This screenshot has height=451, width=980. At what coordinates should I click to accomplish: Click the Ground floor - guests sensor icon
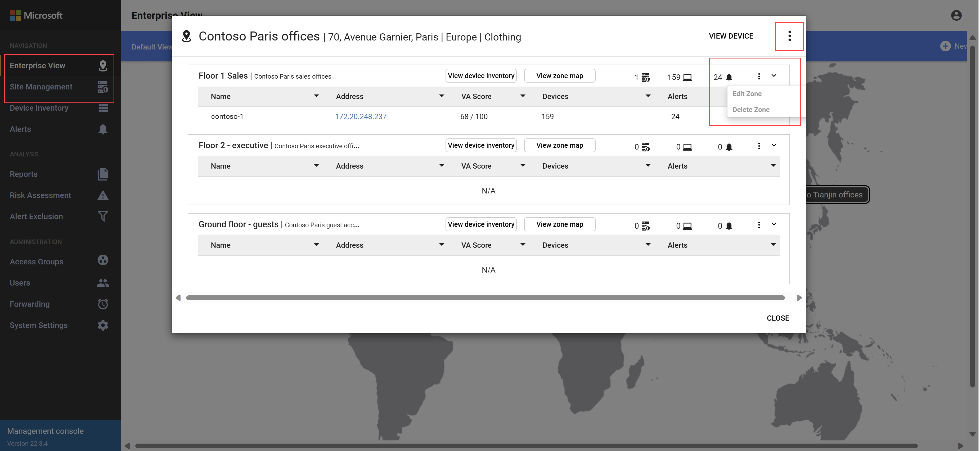click(646, 226)
